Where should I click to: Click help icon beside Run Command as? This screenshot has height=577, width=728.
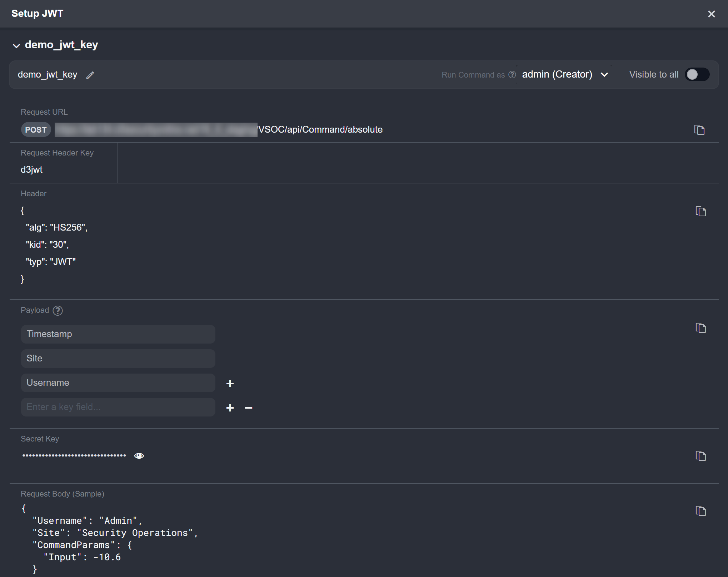click(512, 75)
